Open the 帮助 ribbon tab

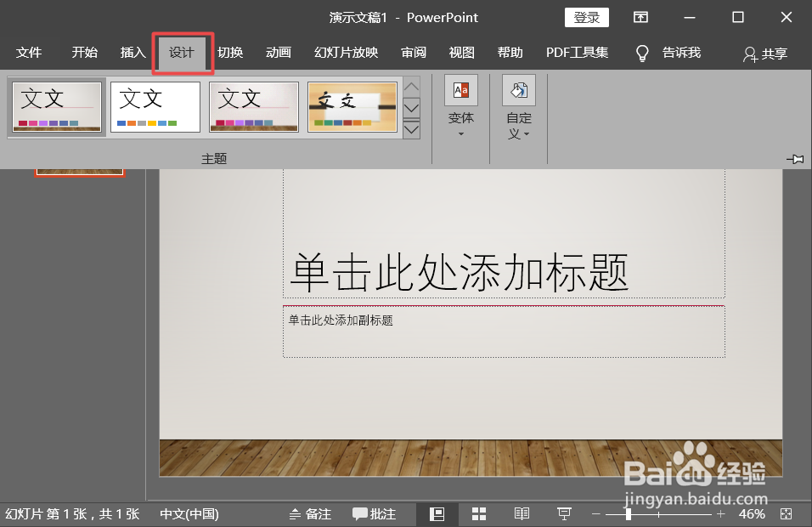pyautogui.click(x=510, y=53)
